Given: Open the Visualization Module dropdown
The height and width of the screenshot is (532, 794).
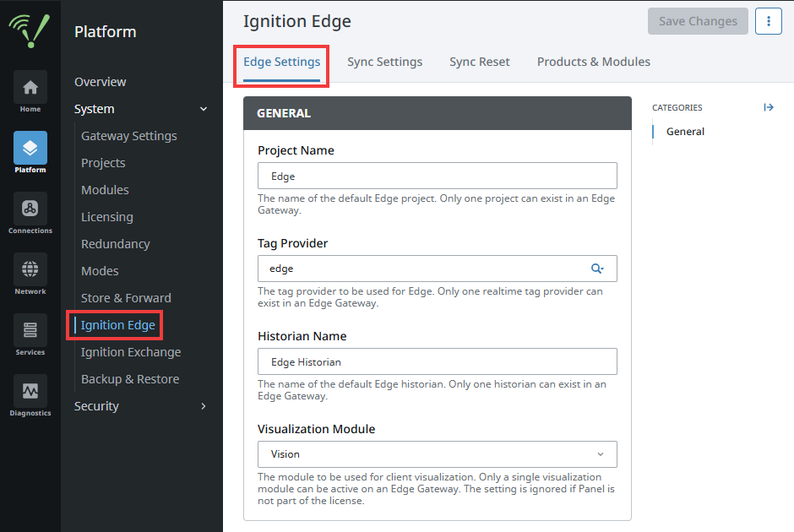Looking at the screenshot, I should click(x=437, y=454).
